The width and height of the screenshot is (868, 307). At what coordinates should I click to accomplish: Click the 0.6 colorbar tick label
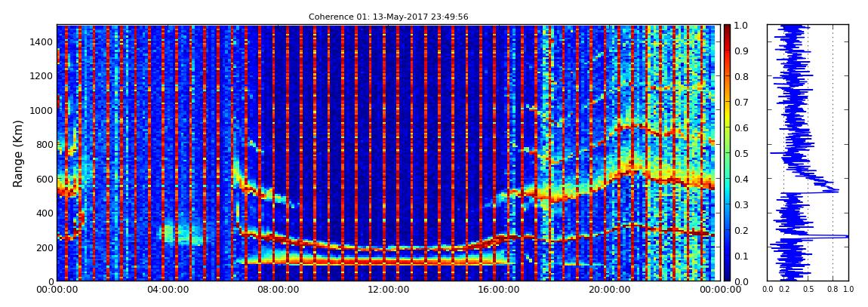(740, 127)
